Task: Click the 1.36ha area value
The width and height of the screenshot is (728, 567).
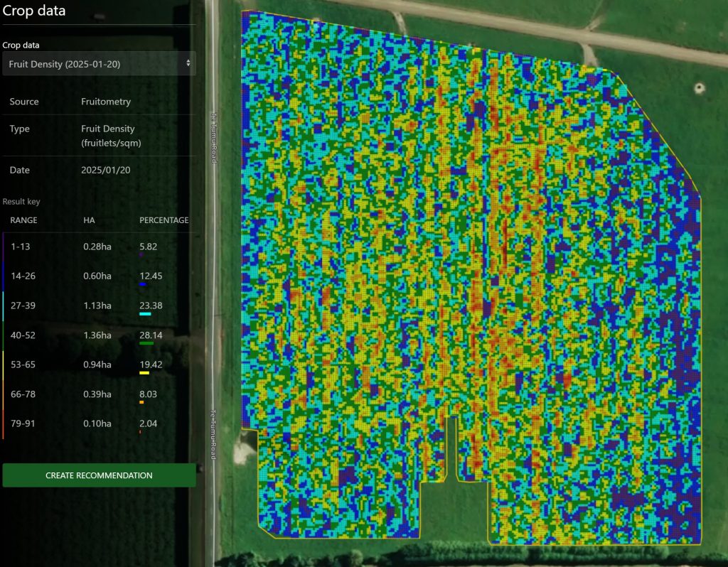Action: (x=97, y=335)
